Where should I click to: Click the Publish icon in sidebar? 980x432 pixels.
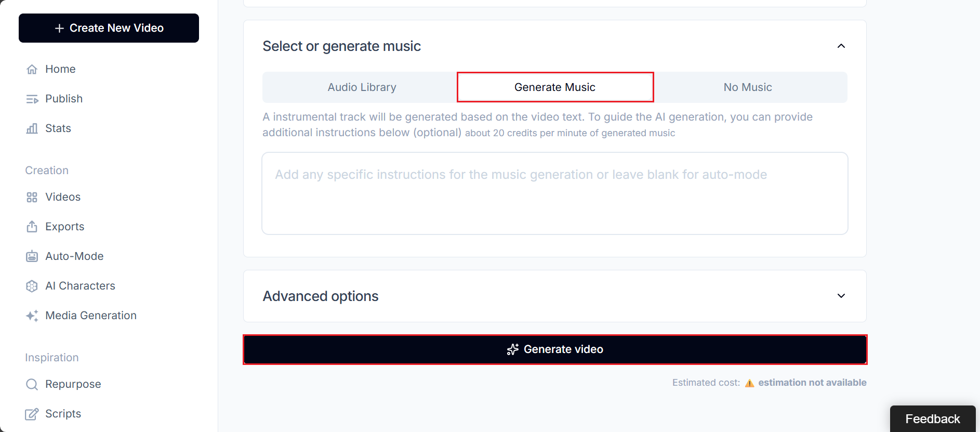click(32, 99)
